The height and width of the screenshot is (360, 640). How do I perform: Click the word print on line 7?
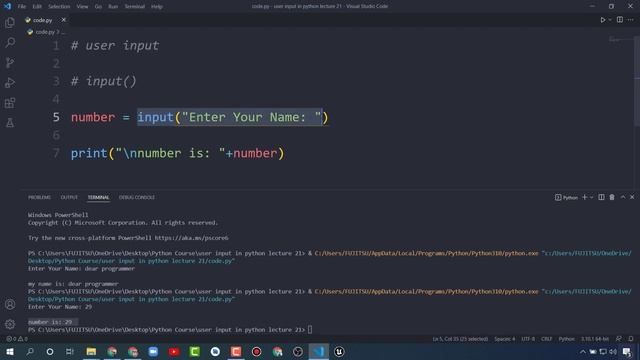(x=89, y=153)
